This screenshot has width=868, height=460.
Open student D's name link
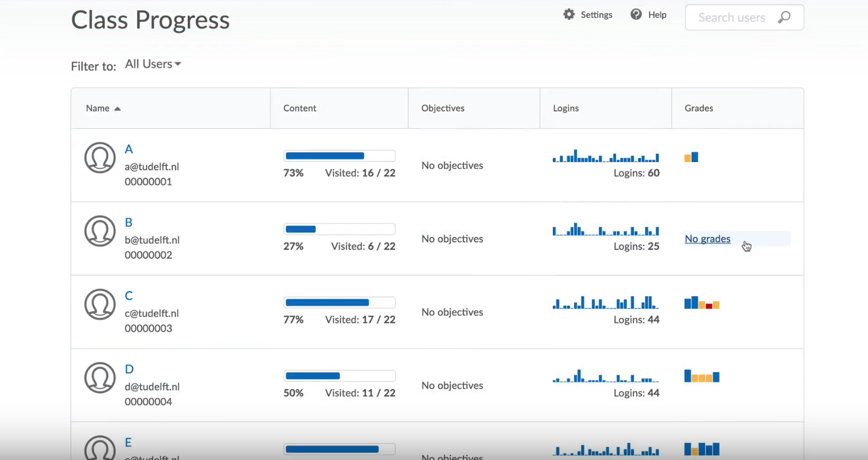pyautogui.click(x=129, y=369)
